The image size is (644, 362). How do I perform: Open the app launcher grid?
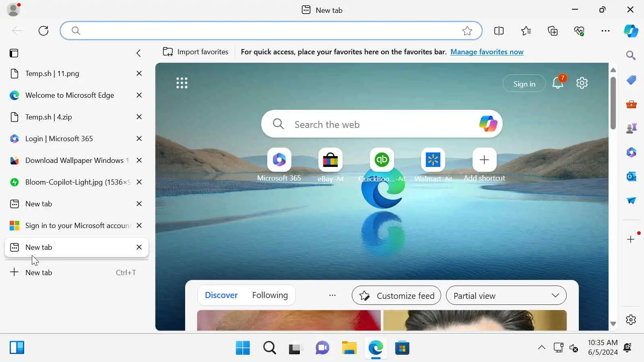(x=182, y=83)
